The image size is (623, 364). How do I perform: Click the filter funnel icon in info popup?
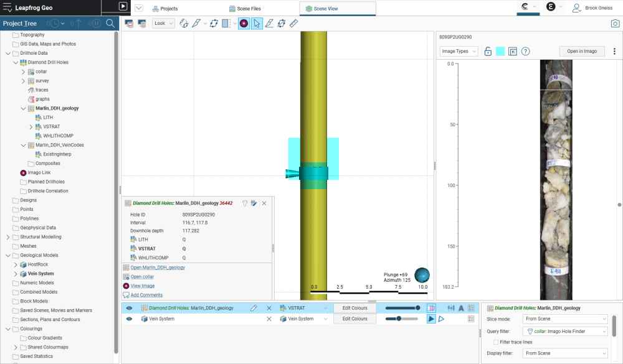pyautogui.click(x=245, y=203)
